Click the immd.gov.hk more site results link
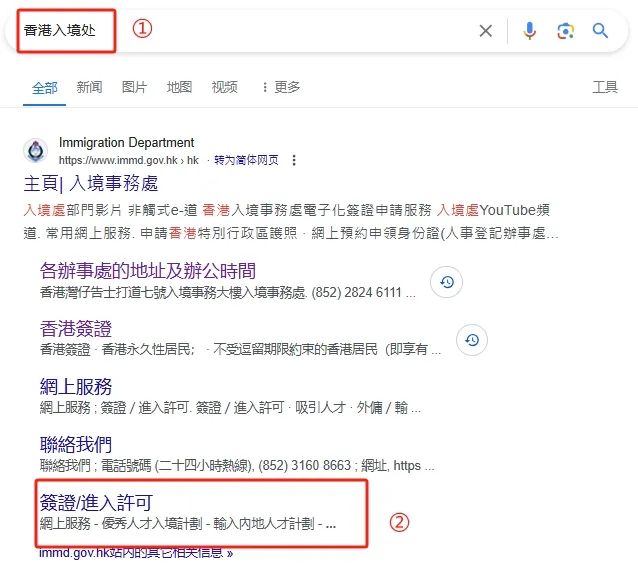 (x=136, y=553)
